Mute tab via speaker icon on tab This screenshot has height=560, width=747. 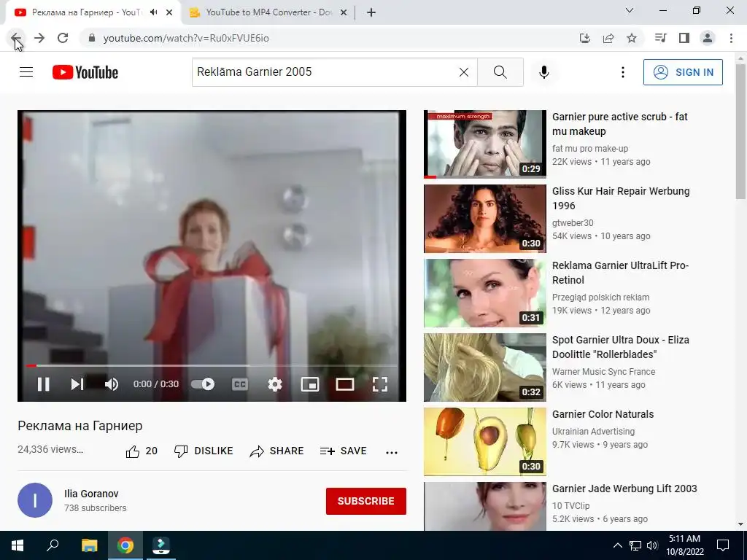pyautogui.click(x=153, y=12)
